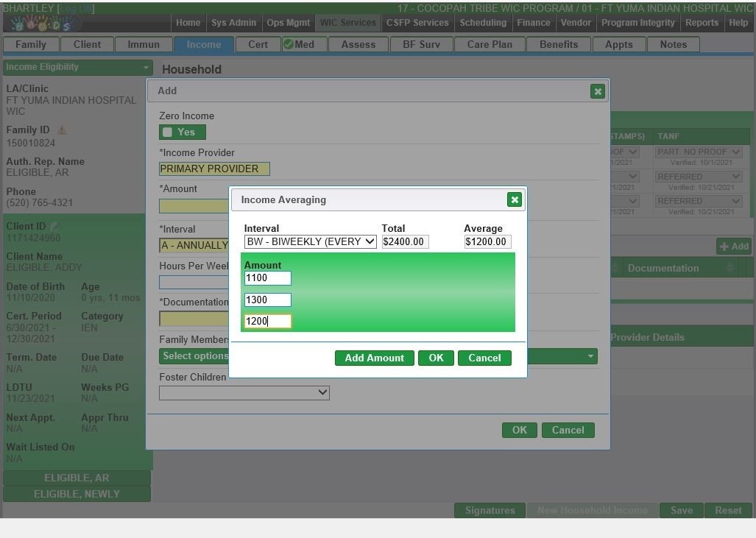Check the Zero Income Yes checkbox
The height and width of the screenshot is (538, 756).
point(168,132)
